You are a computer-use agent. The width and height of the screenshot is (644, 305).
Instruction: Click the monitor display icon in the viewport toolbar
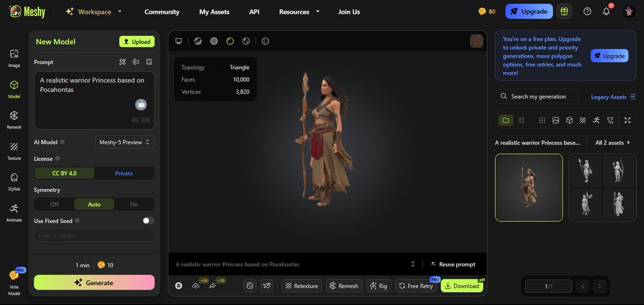click(x=179, y=41)
